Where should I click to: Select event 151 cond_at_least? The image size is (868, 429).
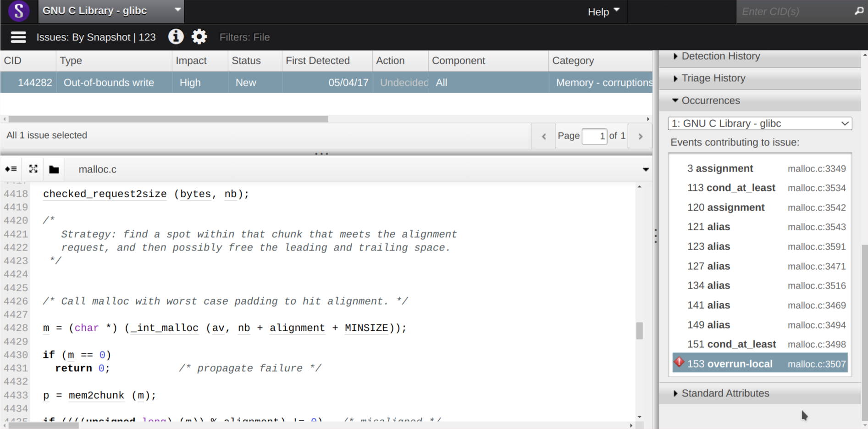pos(760,344)
